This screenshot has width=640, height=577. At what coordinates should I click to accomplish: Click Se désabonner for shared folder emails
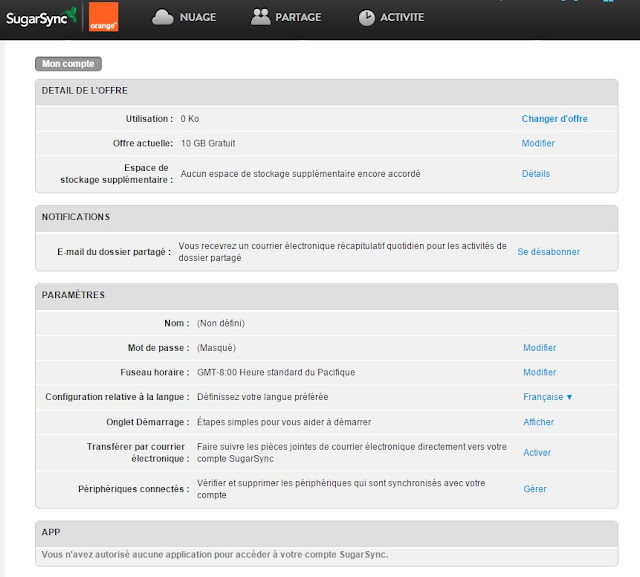[x=549, y=252]
